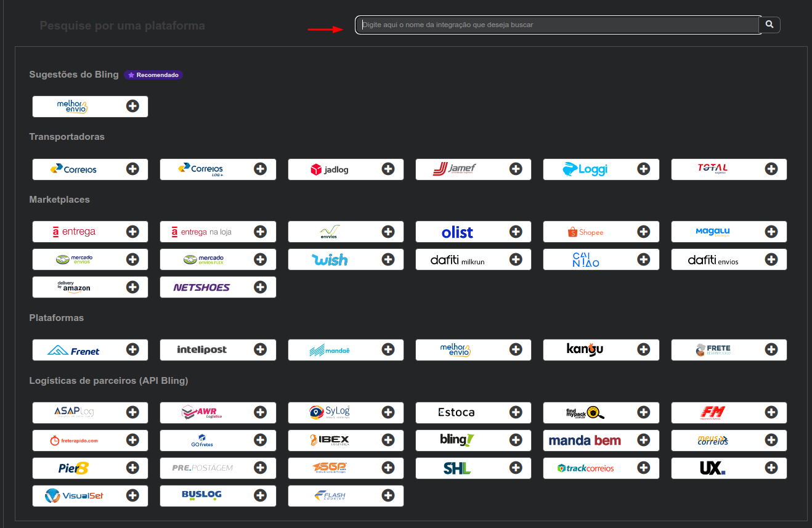Add the FM logistics partner
The image size is (812, 528).
(771, 412)
